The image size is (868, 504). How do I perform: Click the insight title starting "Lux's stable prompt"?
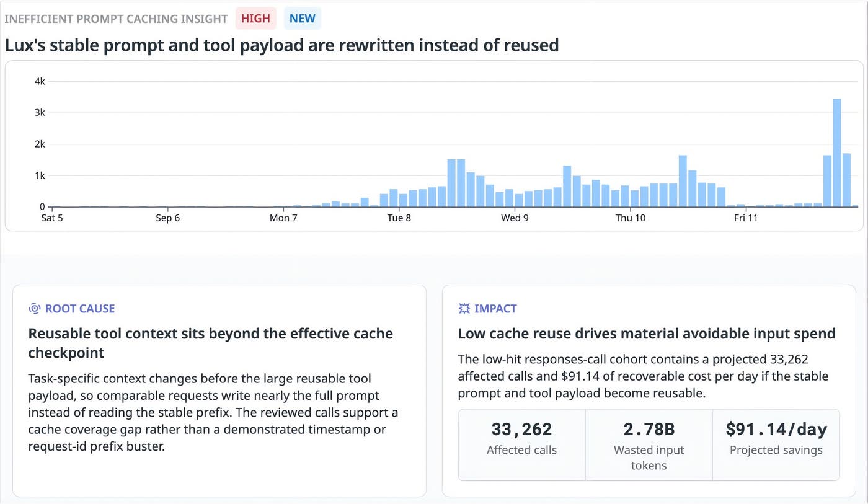(x=282, y=45)
